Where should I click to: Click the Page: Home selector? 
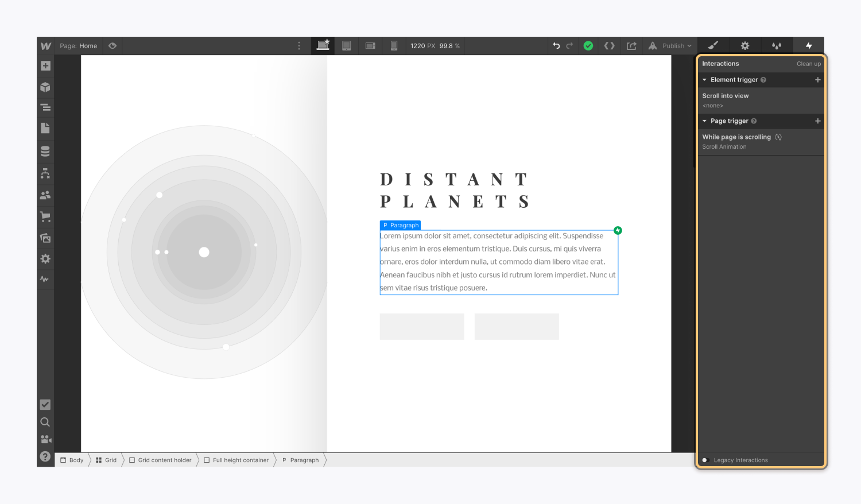click(79, 46)
